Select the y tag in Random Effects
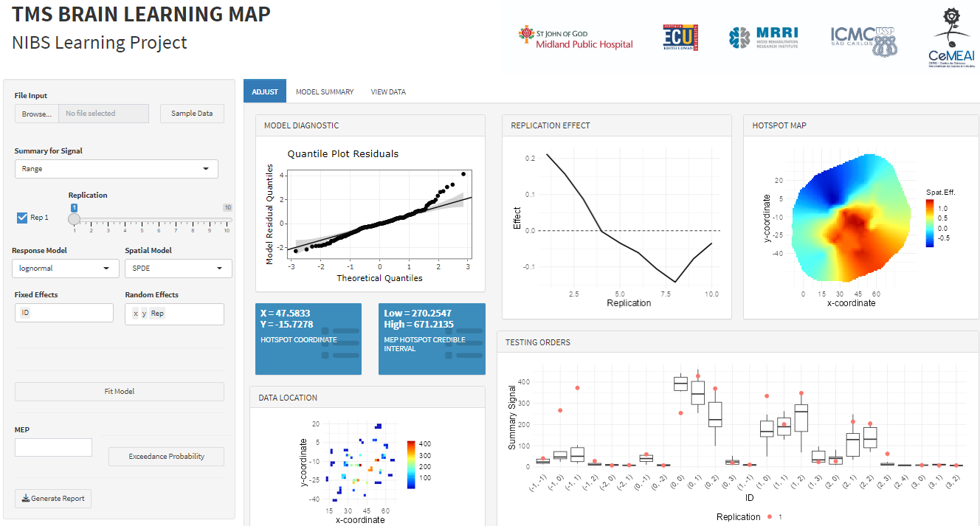 tap(144, 314)
